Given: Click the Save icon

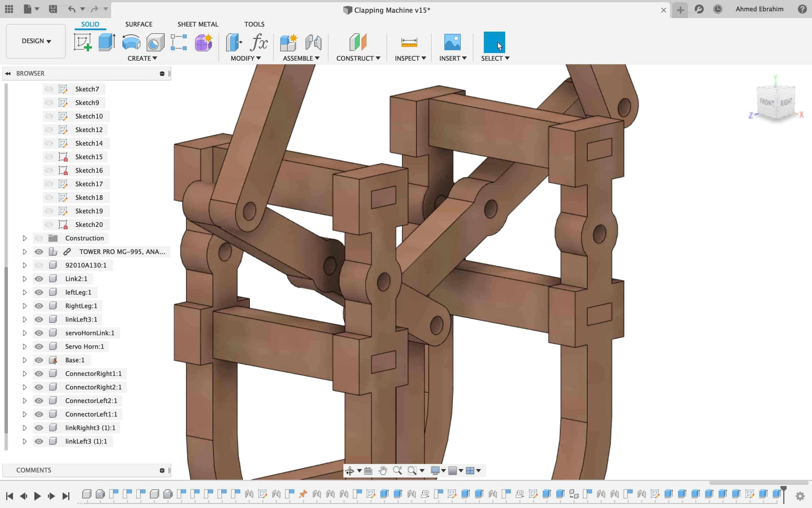Looking at the screenshot, I should coord(53,9).
